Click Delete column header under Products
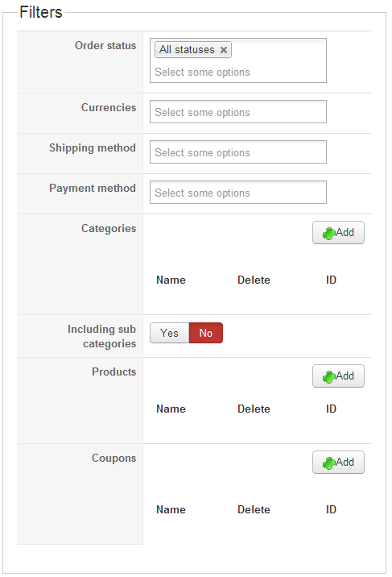This screenshot has height=577, width=392. [254, 409]
